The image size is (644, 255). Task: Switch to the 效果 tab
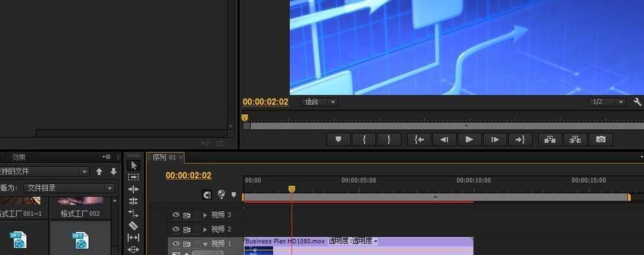pyautogui.click(x=19, y=157)
